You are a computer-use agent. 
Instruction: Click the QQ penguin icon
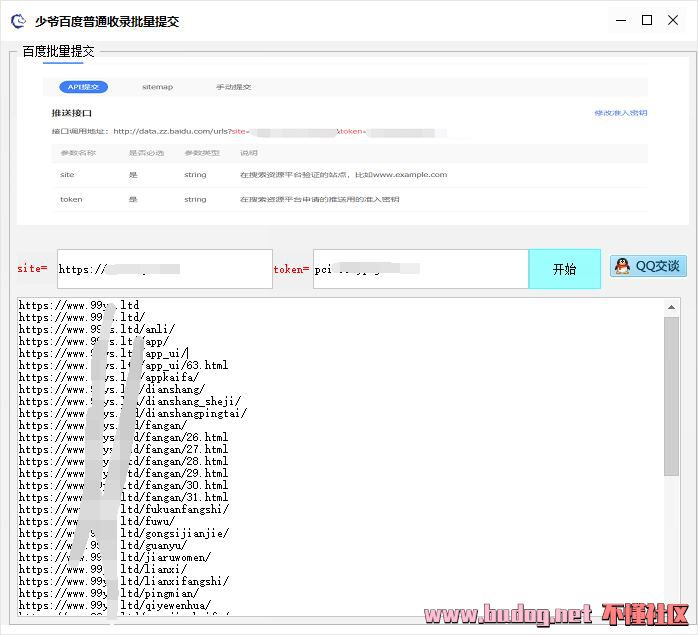pyautogui.click(x=622, y=266)
